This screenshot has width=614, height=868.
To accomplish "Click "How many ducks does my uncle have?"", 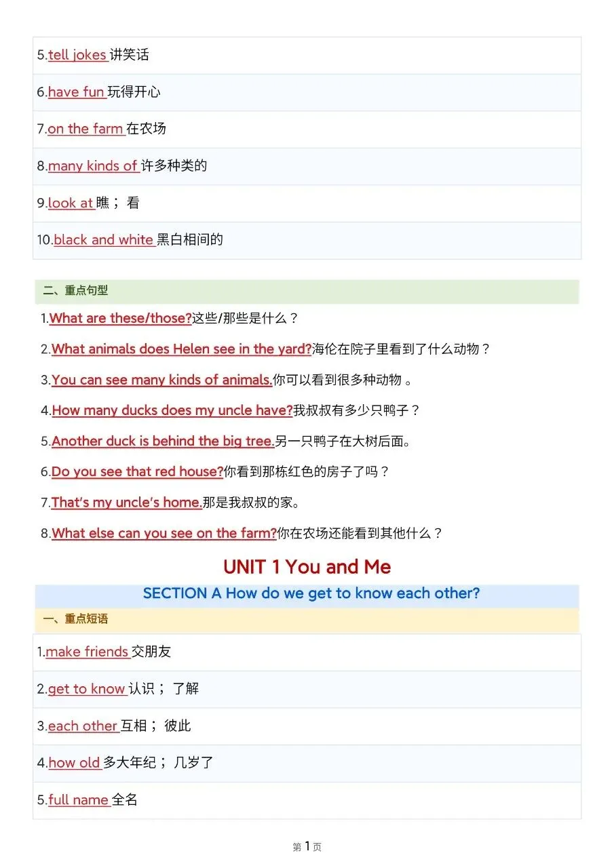I will point(172,410).
